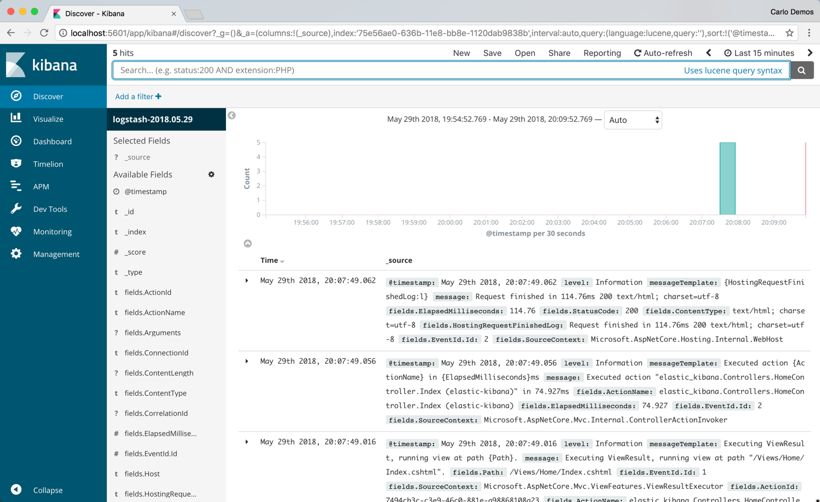820x502 pixels.
Task: Collapse the fields sidebar arrow toggle
Action: click(232, 115)
